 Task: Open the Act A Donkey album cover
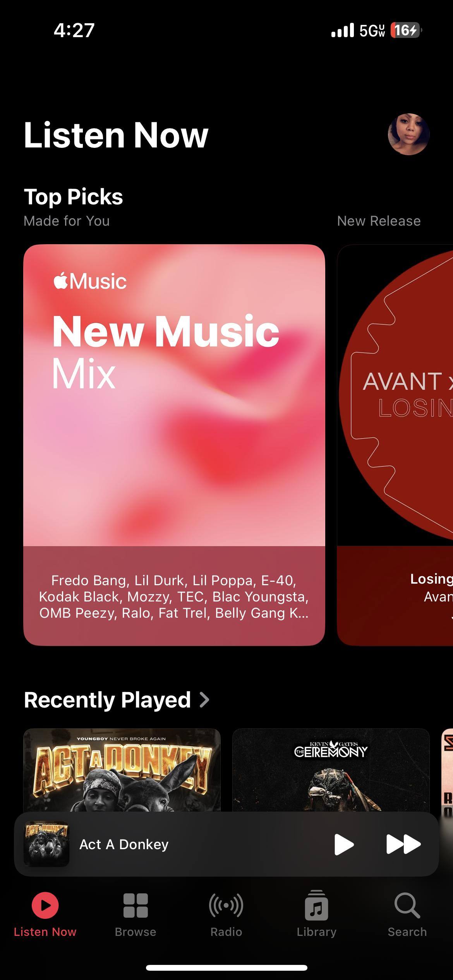(x=122, y=770)
